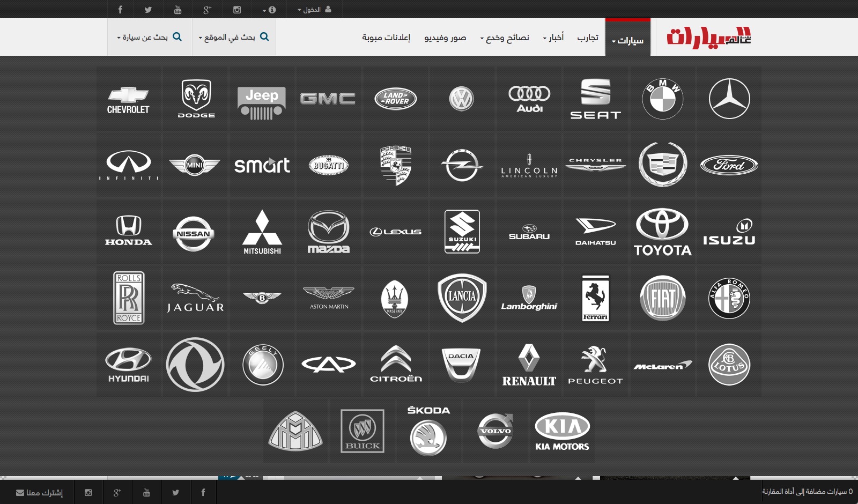Choose the Toyota logo
Screen dimensions: 858x504
[662, 232]
